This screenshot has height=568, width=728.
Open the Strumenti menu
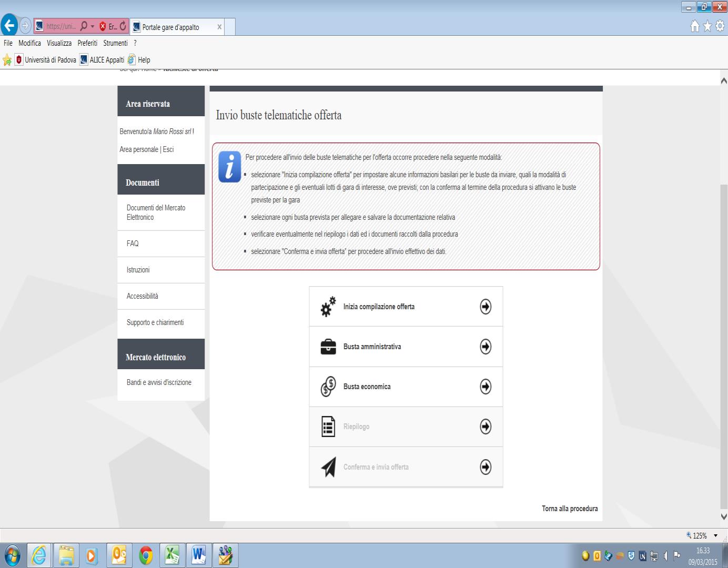tap(115, 43)
